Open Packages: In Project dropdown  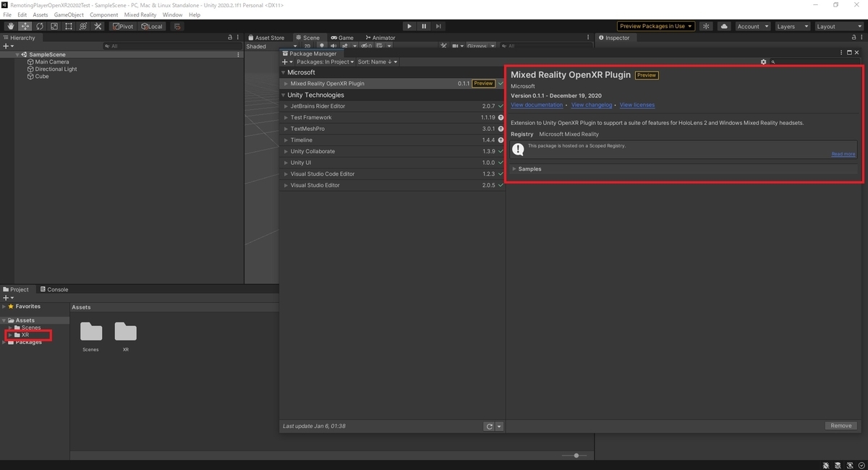tap(325, 61)
